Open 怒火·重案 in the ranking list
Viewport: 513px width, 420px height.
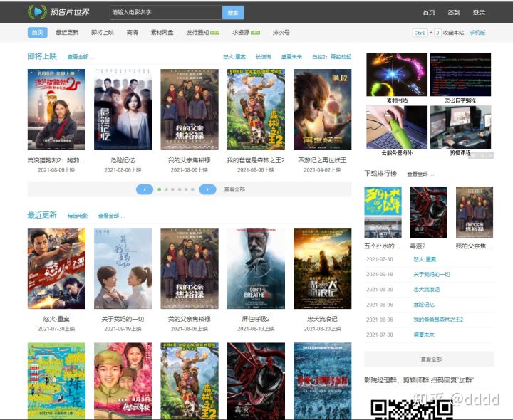425,259
